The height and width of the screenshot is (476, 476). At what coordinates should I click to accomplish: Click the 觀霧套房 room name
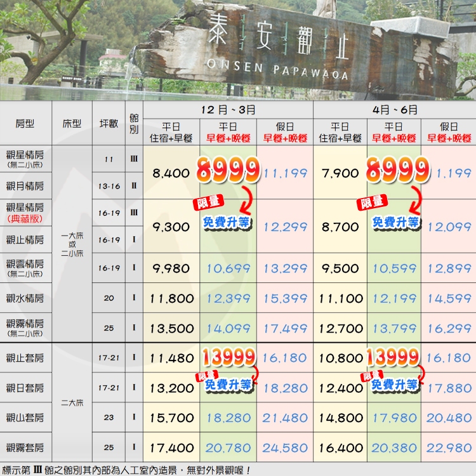point(25,447)
